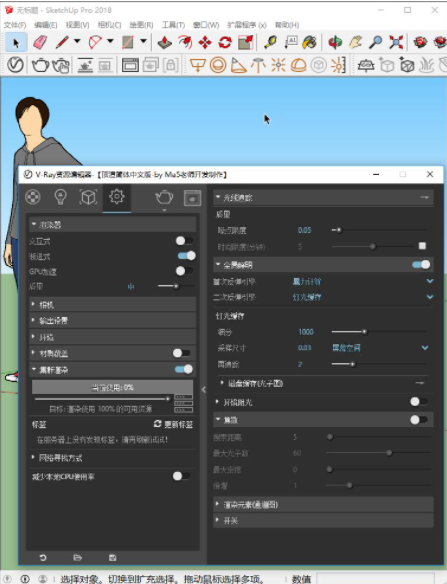Start V-Ray interactive render from toolbar
447x584 pixels.
coord(61,66)
